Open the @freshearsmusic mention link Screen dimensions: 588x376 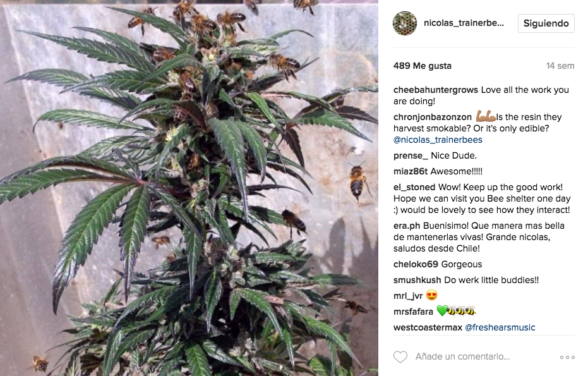click(x=500, y=327)
